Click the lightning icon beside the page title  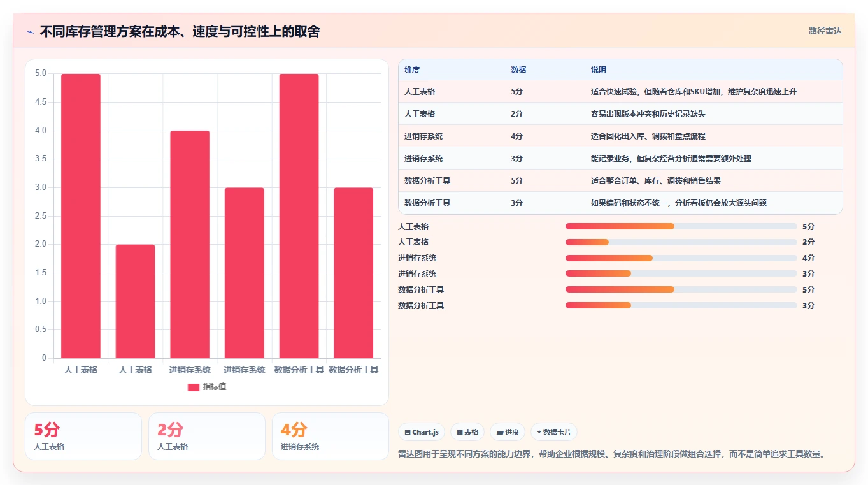point(31,32)
